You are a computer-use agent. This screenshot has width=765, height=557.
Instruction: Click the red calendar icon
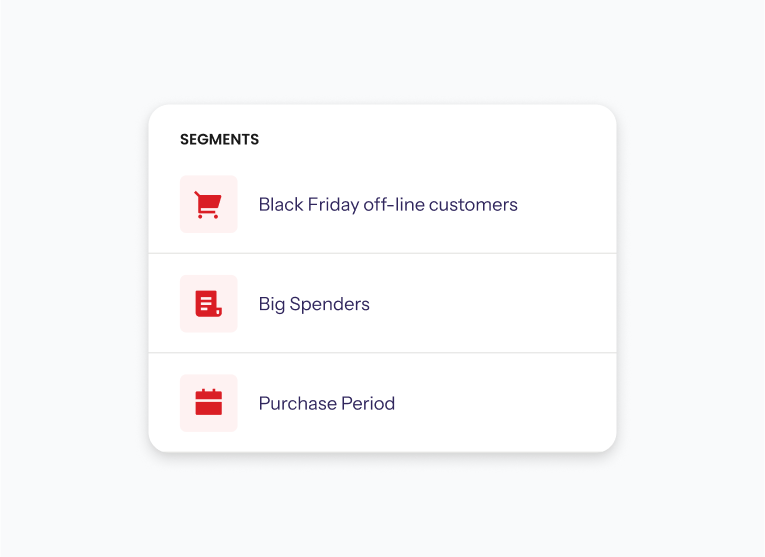point(208,403)
